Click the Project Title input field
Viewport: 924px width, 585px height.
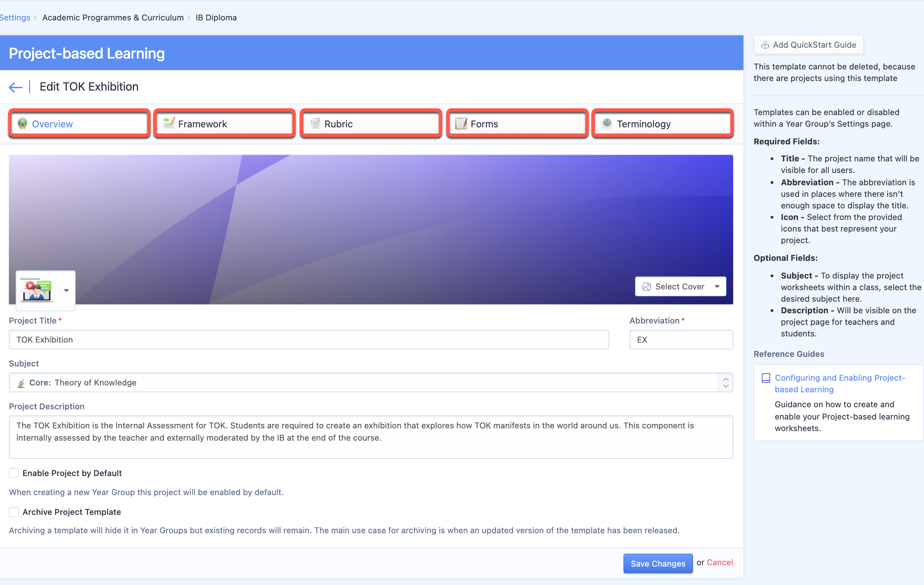pyautogui.click(x=309, y=339)
